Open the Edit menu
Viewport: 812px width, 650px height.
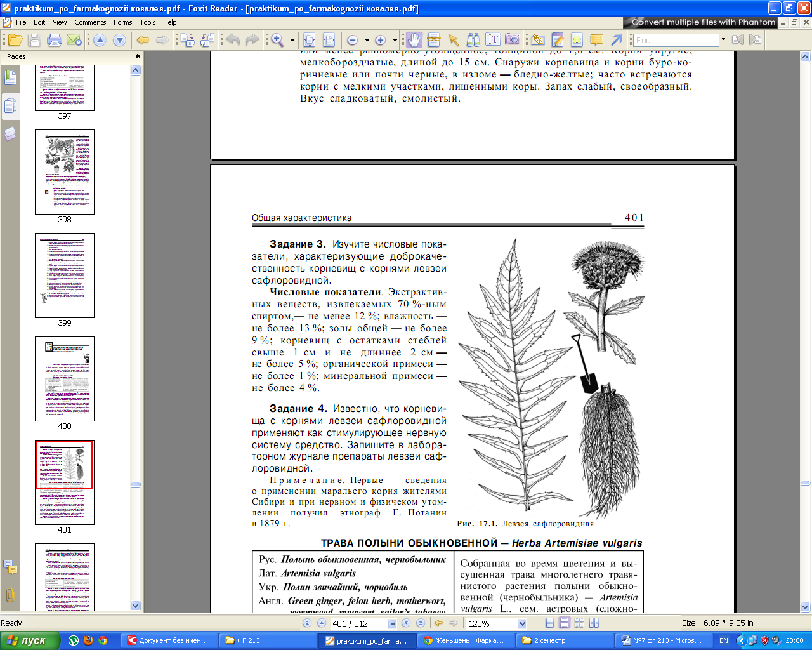[x=39, y=22]
